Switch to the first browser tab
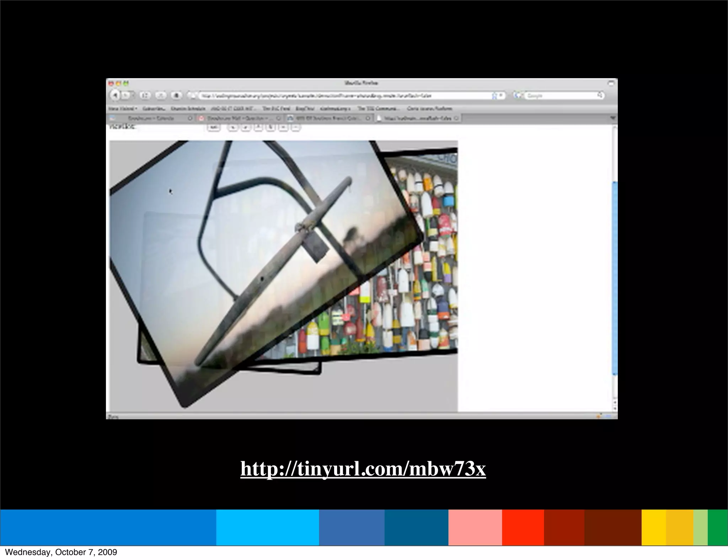 [x=151, y=118]
